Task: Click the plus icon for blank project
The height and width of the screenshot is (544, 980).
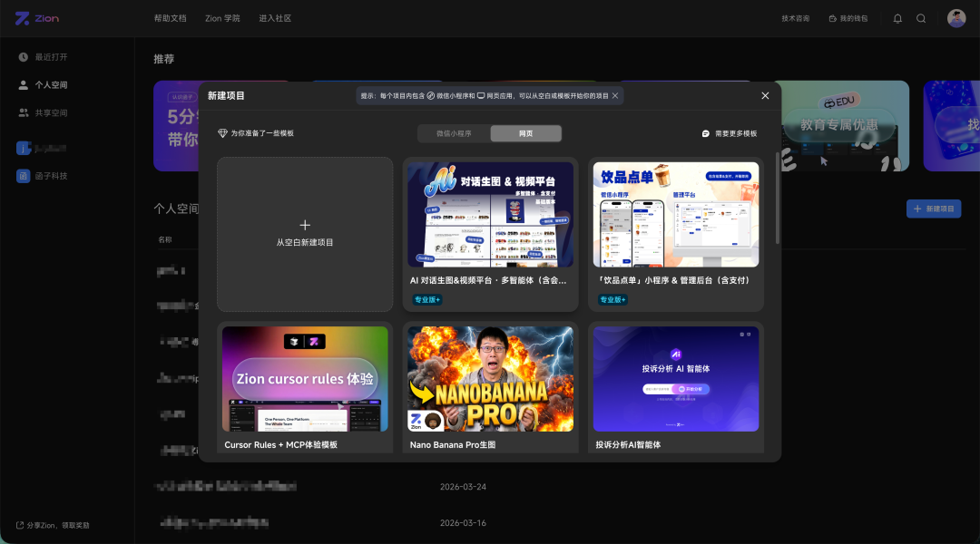Action: tap(305, 225)
